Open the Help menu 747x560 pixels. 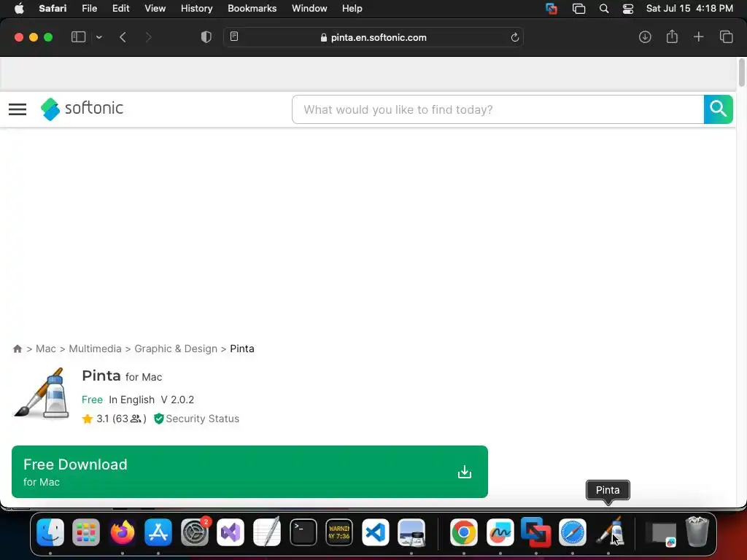[352, 9]
